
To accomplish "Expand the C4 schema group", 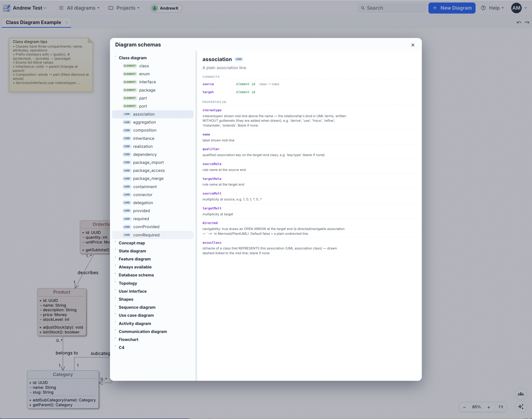I will click(121, 348).
